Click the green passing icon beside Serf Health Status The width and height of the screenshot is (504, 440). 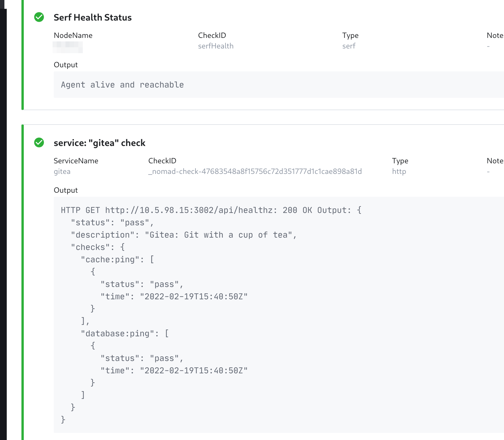point(39,17)
